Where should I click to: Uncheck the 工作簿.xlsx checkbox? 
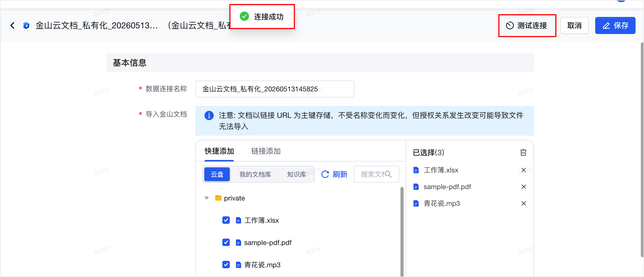tap(226, 220)
